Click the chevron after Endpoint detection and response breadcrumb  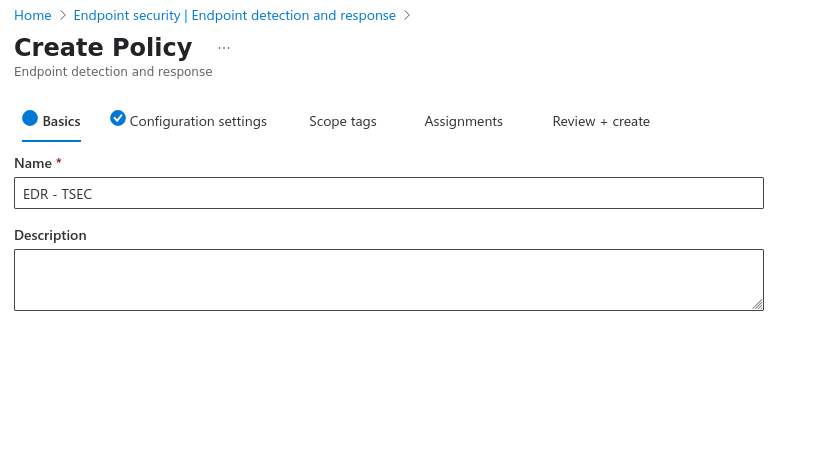407,15
